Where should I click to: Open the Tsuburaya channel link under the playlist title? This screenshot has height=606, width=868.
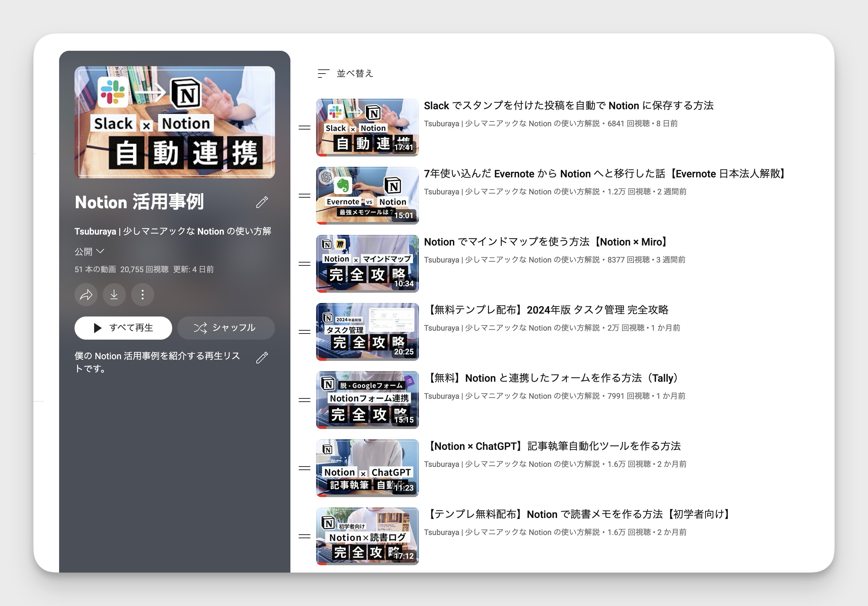173,231
